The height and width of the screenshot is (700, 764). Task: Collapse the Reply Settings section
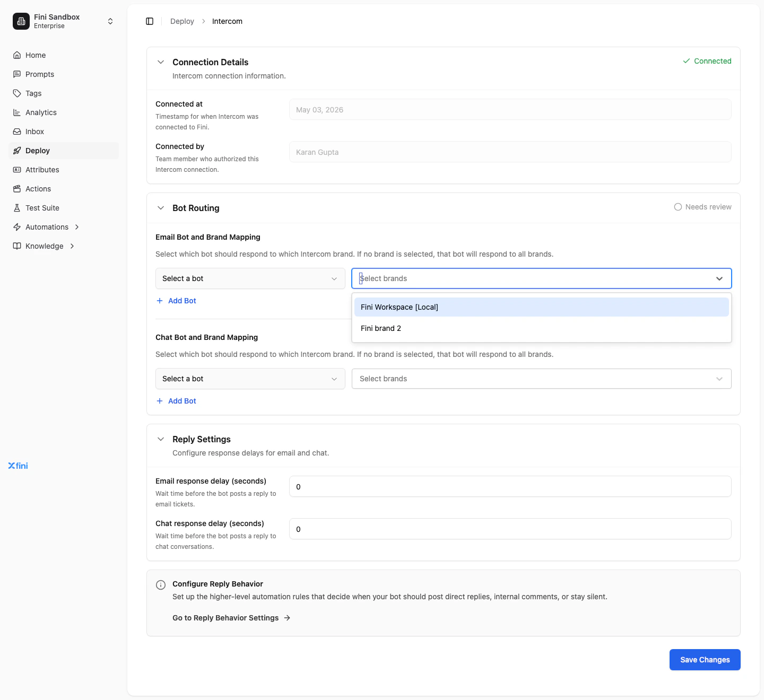(x=161, y=439)
